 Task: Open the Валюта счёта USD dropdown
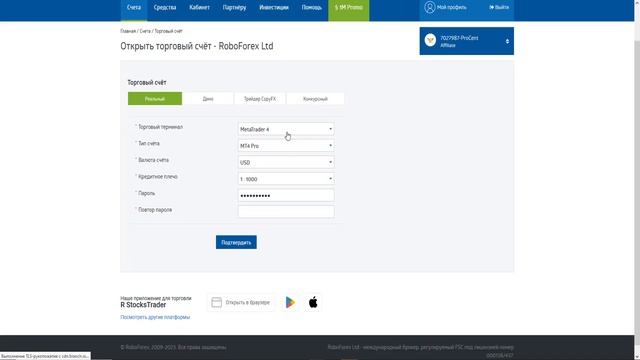pyautogui.click(x=286, y=162)
